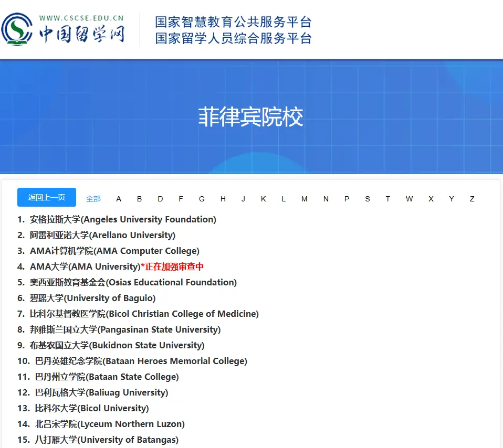Screen dimensions: 503x448
Task: Click the 菲律宾院校 page title
Action: [250, 117]
